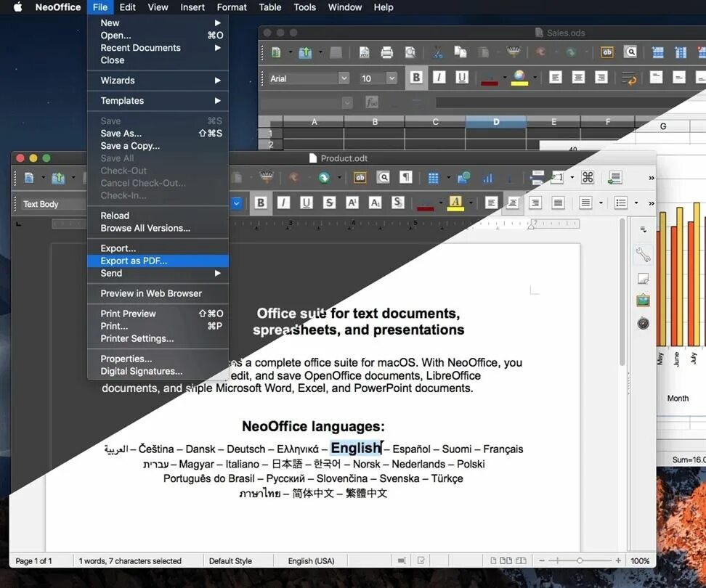Click the Print icon in Sales.ods toolbar
The image size is (706, 588).
click(386, 53)
